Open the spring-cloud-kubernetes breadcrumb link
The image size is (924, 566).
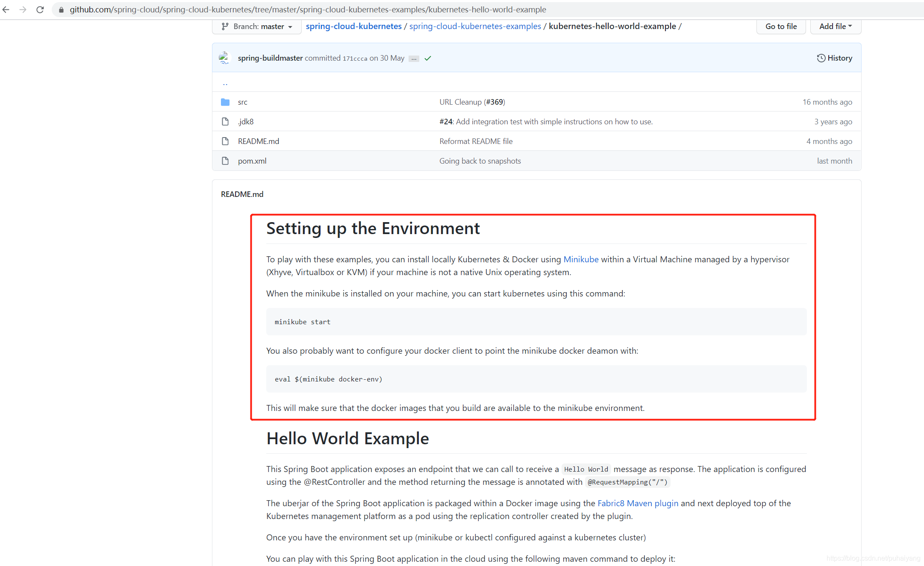[353, 26]
